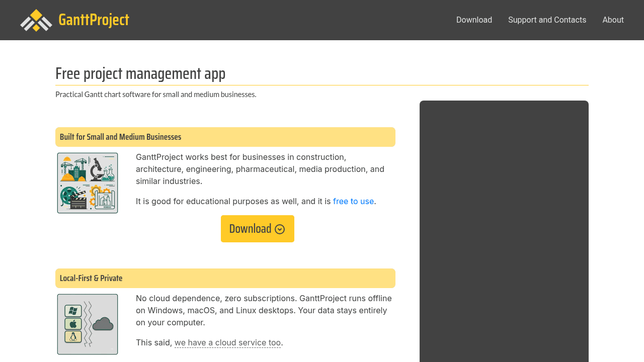Click the paragraph starting "No cloud dependence"
The image size is (644, 362).
[x=264, y=310]
